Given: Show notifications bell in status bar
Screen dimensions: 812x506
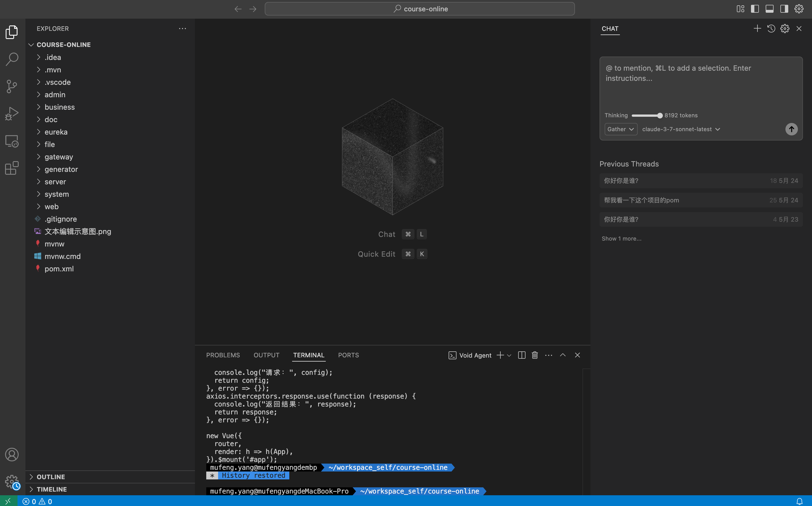Looking at the screenshot, I should pyautogui.click(x=799, y=501).
